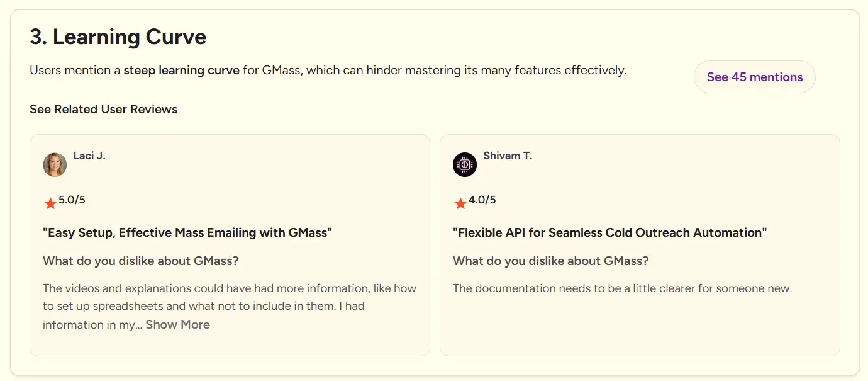Viewport: 868px width, 381px height.
Task: Click the "3. Learning Curve" heading
Action: [118, 37]
